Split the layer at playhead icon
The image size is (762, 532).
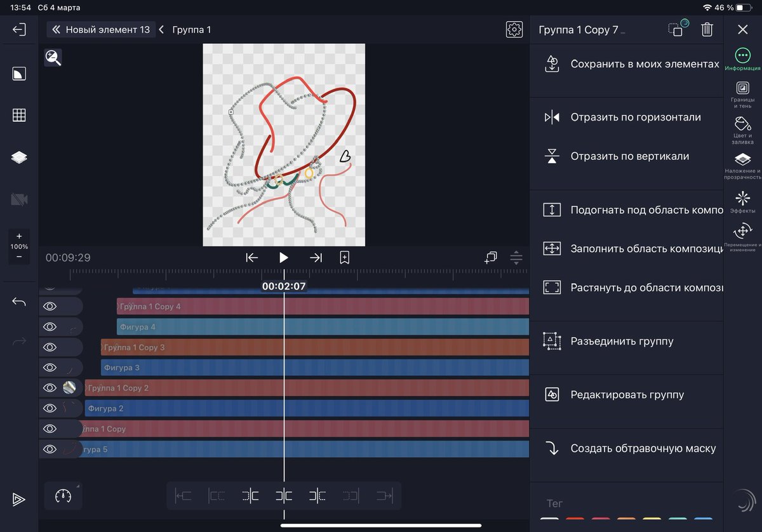(284, 496)
